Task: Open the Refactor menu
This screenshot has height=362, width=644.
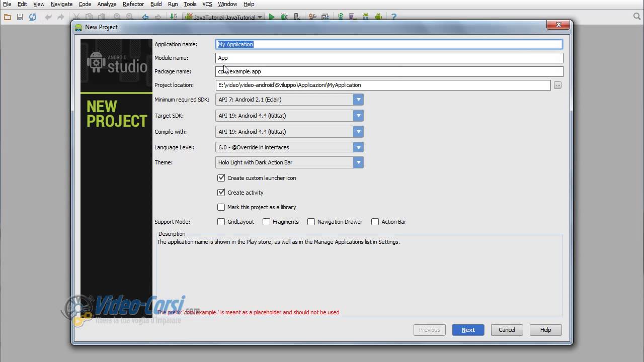Action: tap(133, 4)
